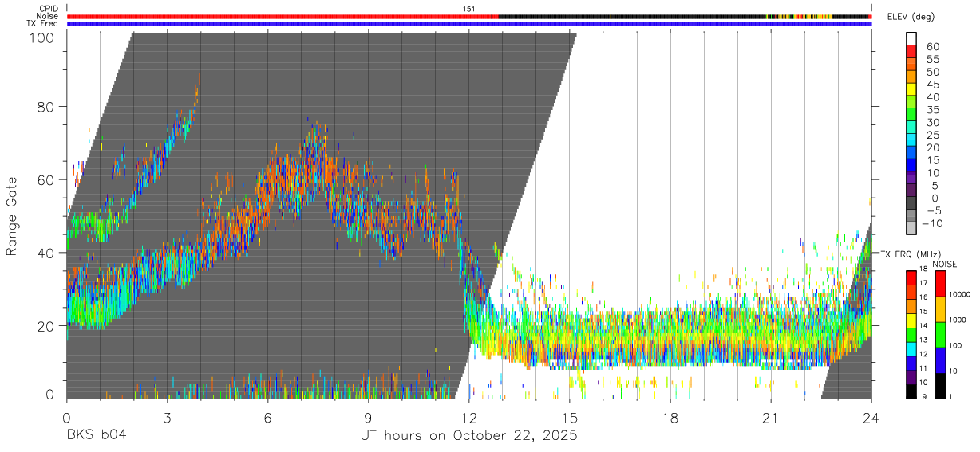This screenshot has height=452, width=980.
Task: Click the UT hours on October 22, 2025 title
Action: pyautogui.click(x=468, y=435)
